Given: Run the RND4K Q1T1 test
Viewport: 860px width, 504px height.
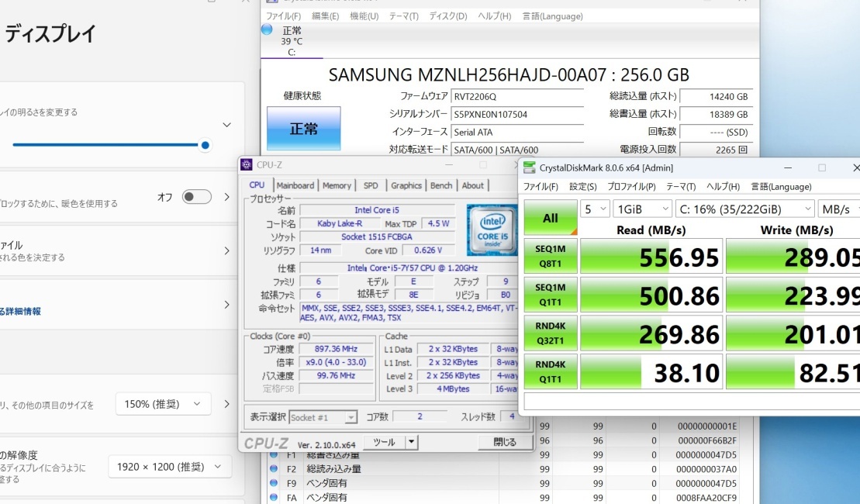Looking at the screenshot, I should [x=550, y=371].
